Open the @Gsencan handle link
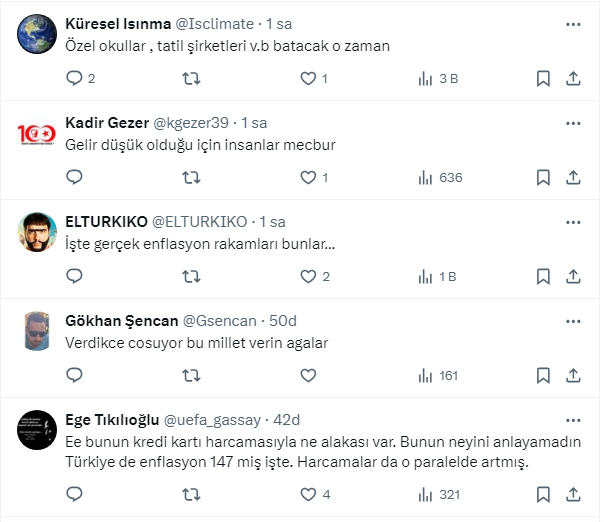 (218, 320)
